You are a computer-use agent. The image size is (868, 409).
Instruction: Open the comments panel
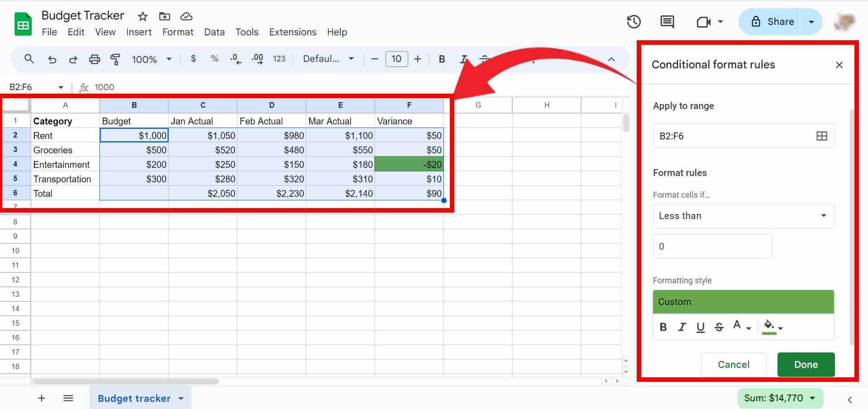click(666, 21)
